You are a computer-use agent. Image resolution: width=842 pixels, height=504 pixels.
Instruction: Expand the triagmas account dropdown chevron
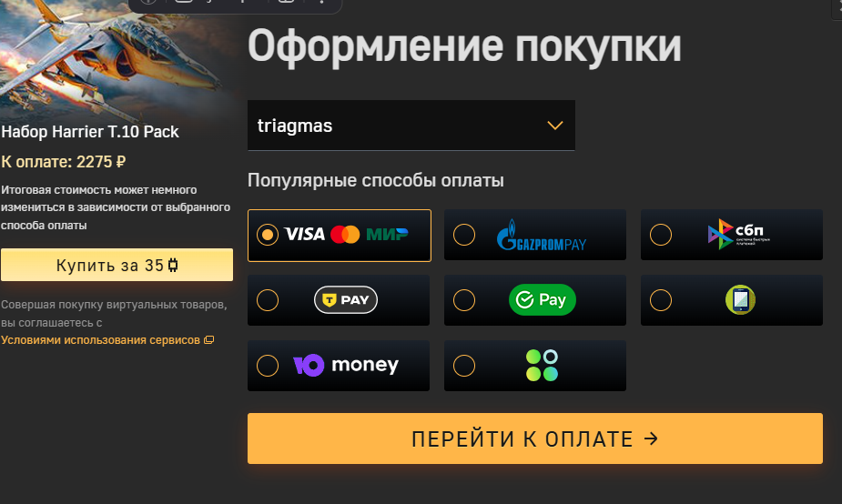(554, 126)
